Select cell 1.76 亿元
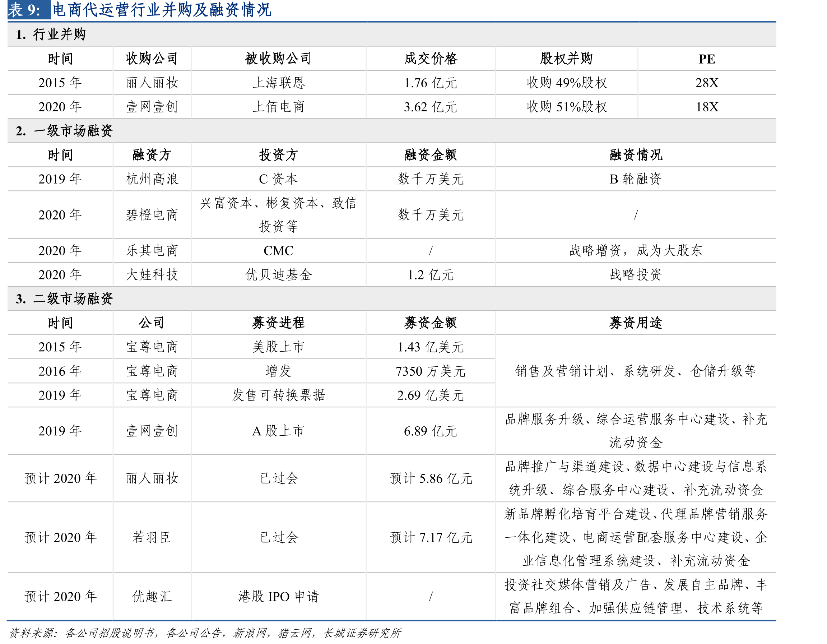The width and height of the screenshot is (827, 644). point(431,83)
